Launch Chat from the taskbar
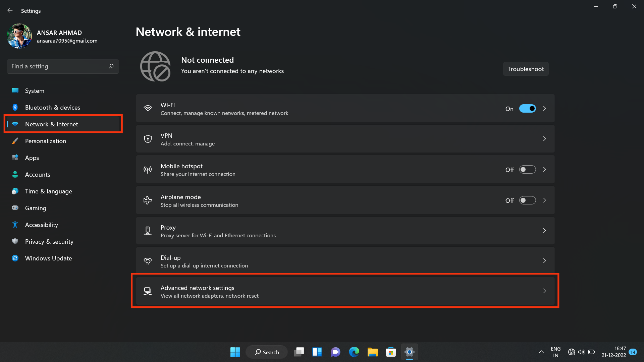644x362 pixels. tap(335, 352)
